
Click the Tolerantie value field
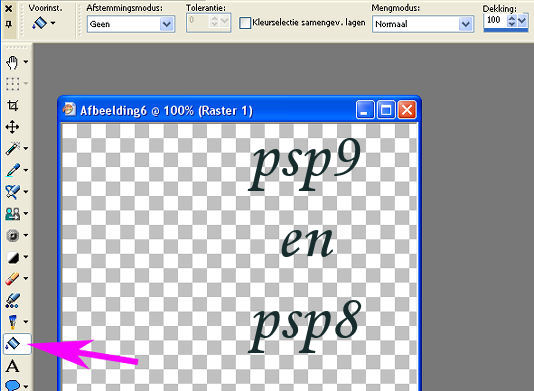click(x=199, y=22)
